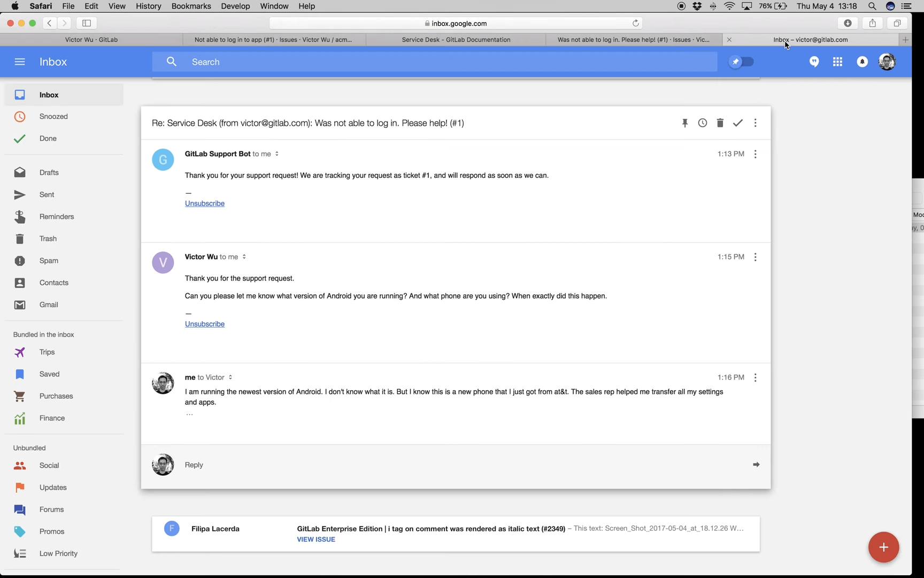Expand Victor Wu recipient details
This screenshot has height=578, width=924.
coord(244,257)
